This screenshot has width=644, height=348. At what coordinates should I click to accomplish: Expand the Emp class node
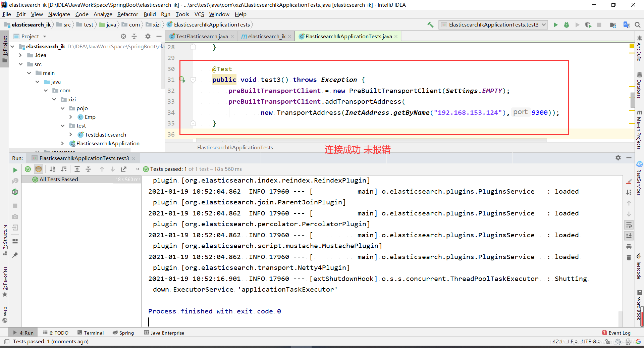pyautogui.click(x=71, y=117)
